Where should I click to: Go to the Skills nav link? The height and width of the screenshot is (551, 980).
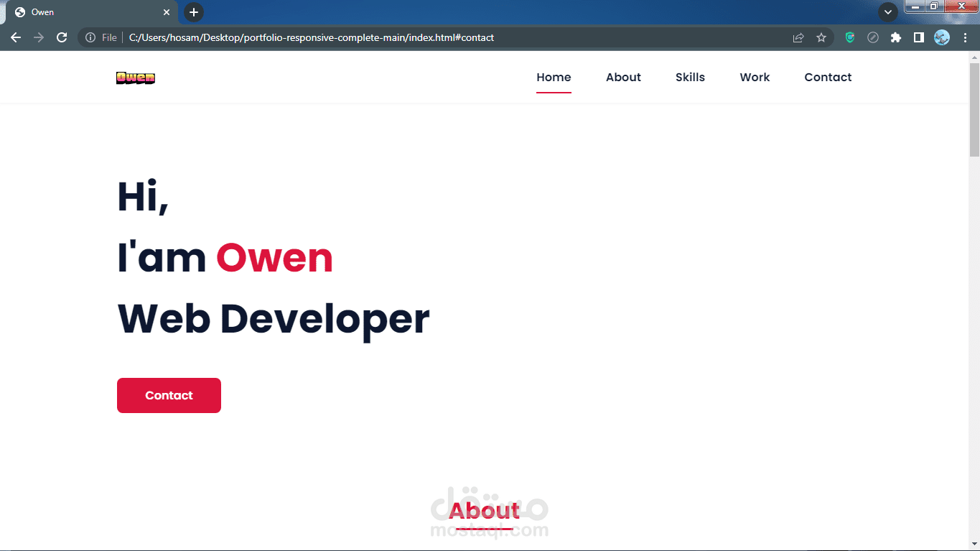(x=690, y=78)
